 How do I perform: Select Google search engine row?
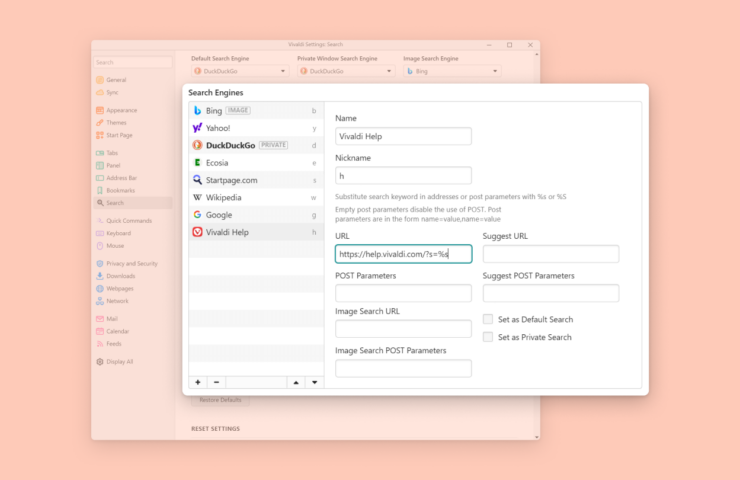256,215
